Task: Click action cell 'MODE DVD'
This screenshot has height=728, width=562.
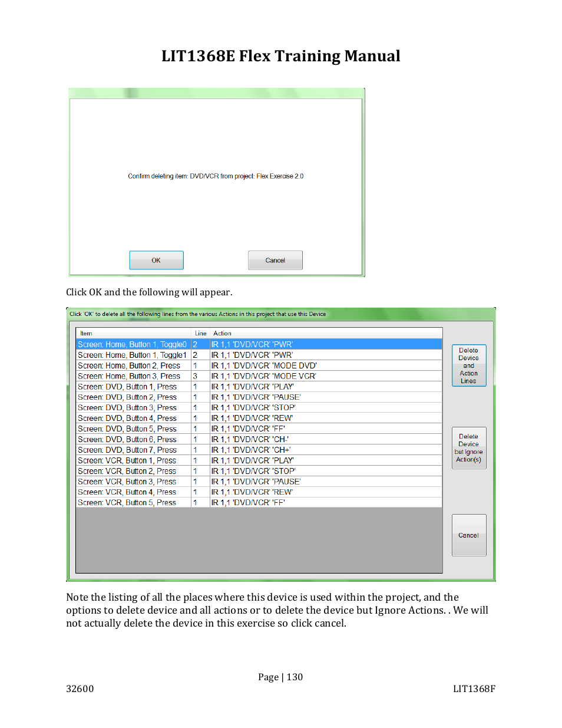Action: 326,365
